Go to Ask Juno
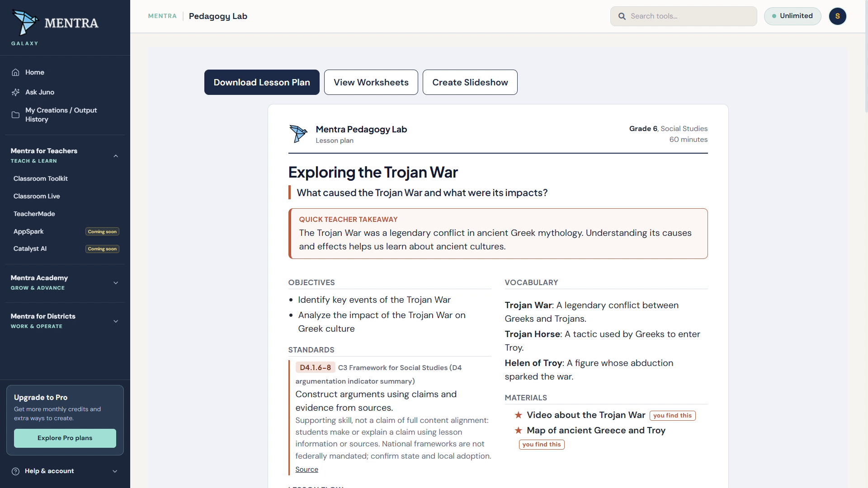The image size is (868, 488). (x=40, y=92)
